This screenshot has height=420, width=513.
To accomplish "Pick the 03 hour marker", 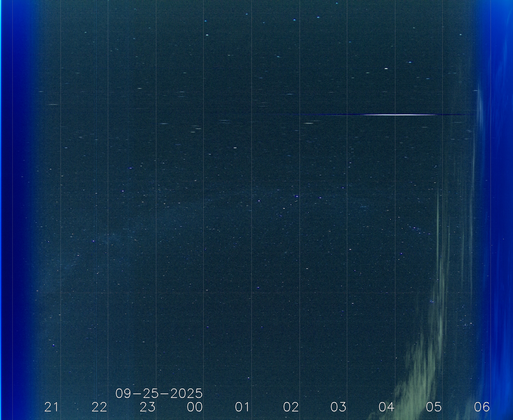I will [x=338, y=407].
